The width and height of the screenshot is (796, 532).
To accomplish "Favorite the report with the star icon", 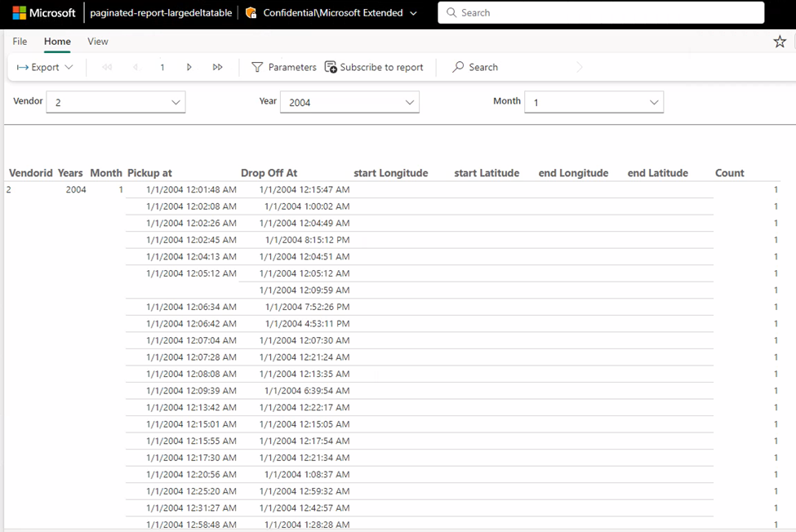I will click(780, 42).
